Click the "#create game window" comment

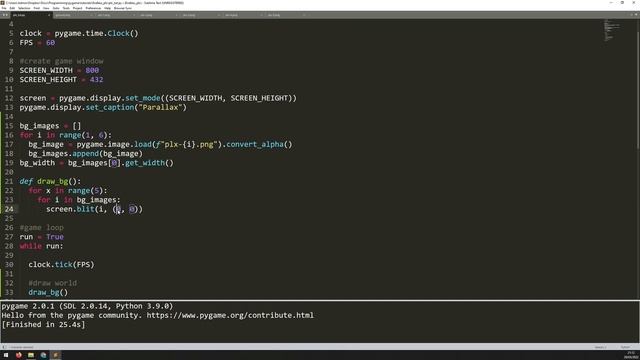pos(62,61)
